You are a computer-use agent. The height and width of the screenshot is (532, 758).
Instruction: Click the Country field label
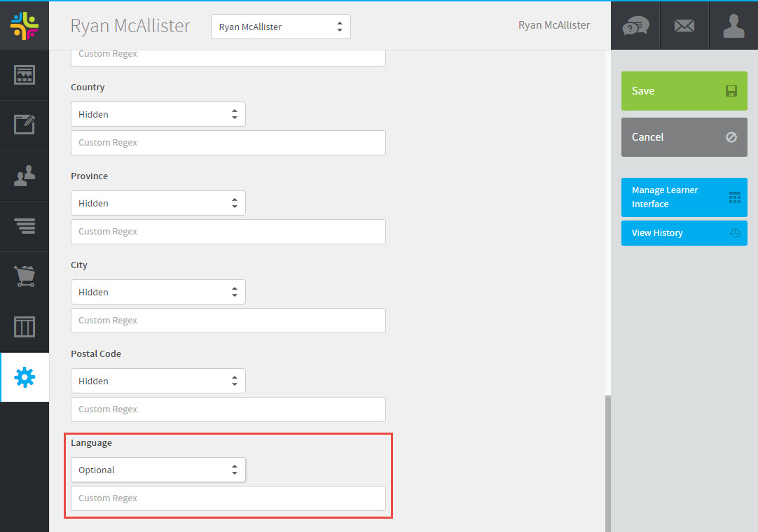tap(88, 87)
